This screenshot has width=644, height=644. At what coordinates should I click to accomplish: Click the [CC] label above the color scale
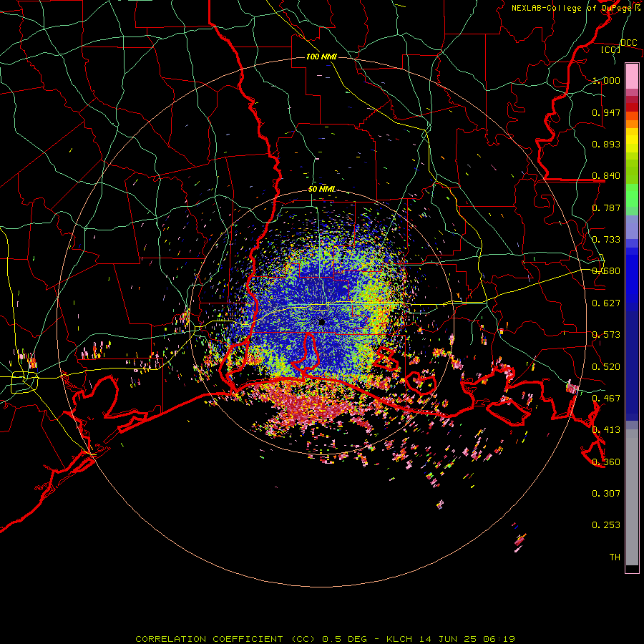click(x=611, y=49)
